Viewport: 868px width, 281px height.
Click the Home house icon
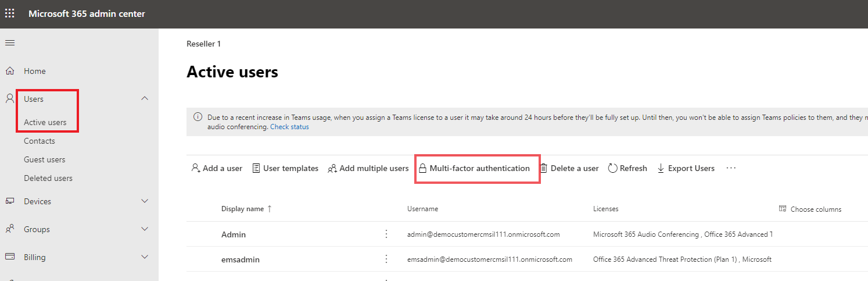click(10, 71)
